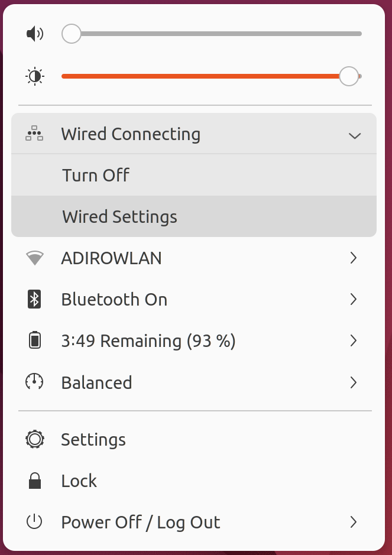Click the Bluetooth icon
The width and height of the screenshot is (392, 555).
[x=35, y=299]
